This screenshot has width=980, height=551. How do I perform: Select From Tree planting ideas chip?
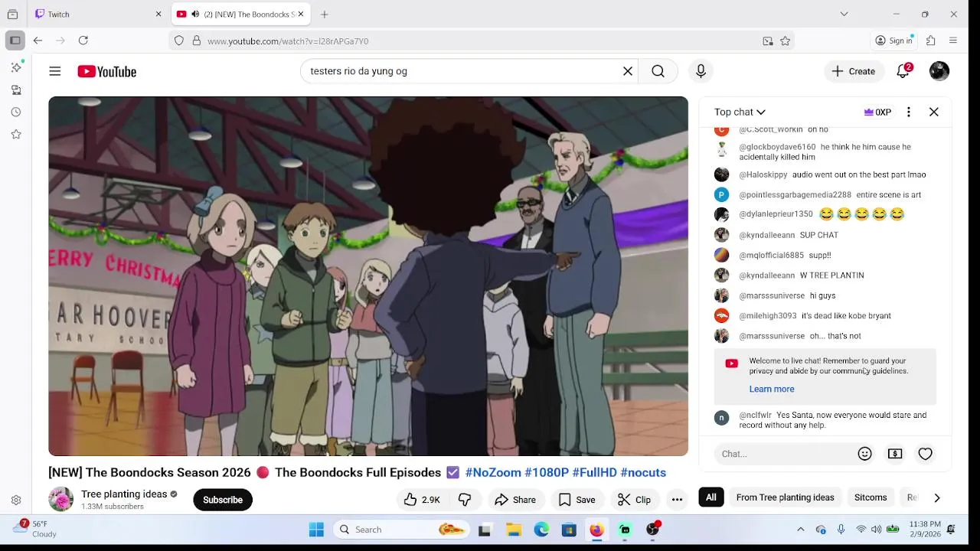pos(785,497)
